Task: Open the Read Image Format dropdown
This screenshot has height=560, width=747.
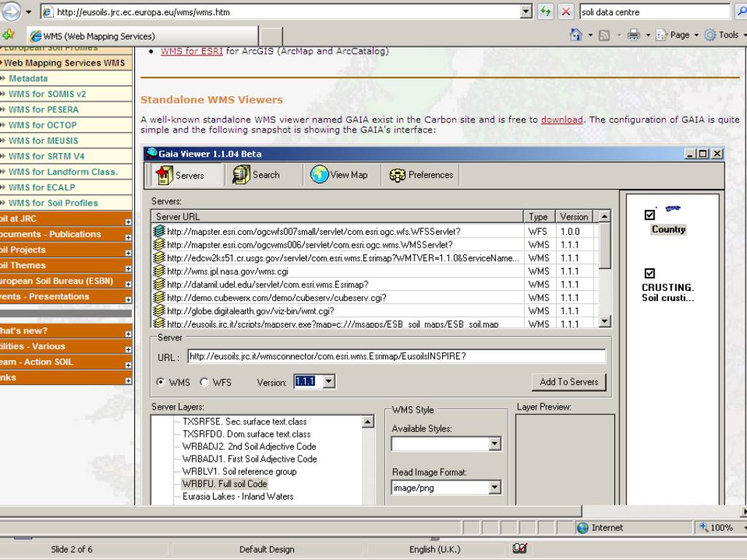Action: (495, 488)
